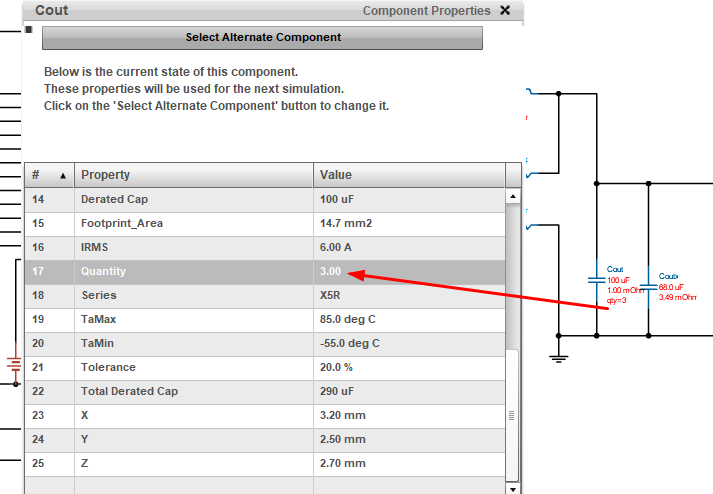The height and width of the screenshot is (494, 713).
Task: Click the qty=3 label on schematic
Action: pyautogui.click(x=616, y=301)
